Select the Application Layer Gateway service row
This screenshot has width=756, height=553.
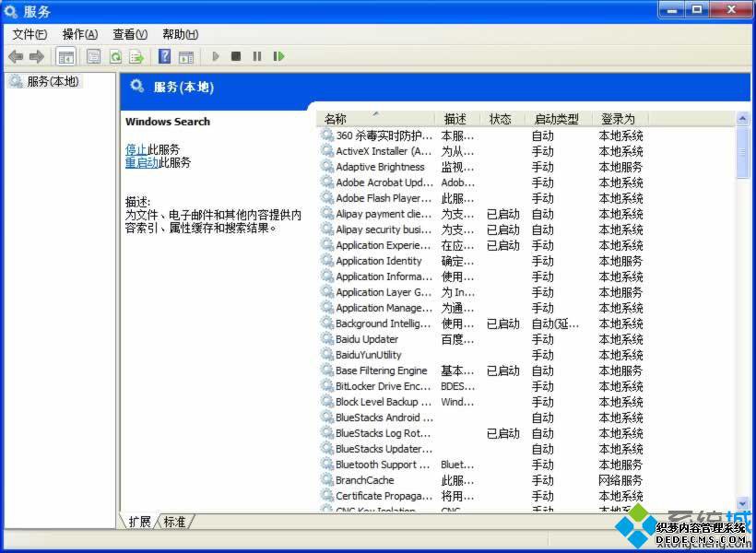click(x=482, y=292)
